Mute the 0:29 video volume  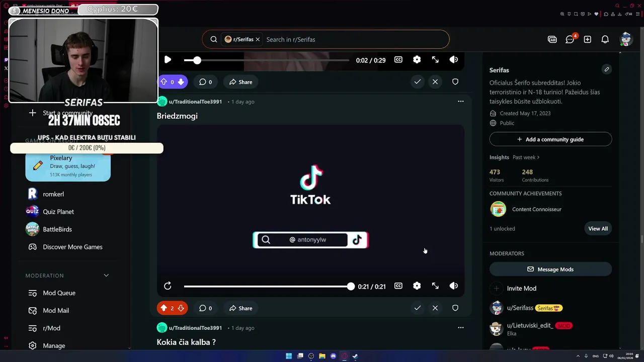454,60
